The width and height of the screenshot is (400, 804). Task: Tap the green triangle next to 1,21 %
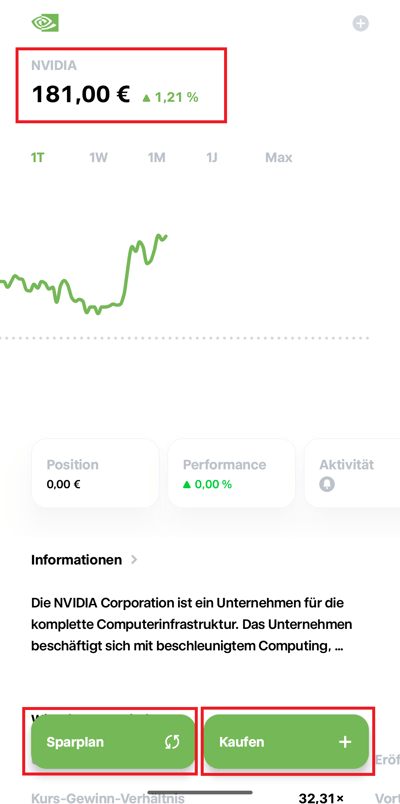pyautogui.click(x=146, y=97)
